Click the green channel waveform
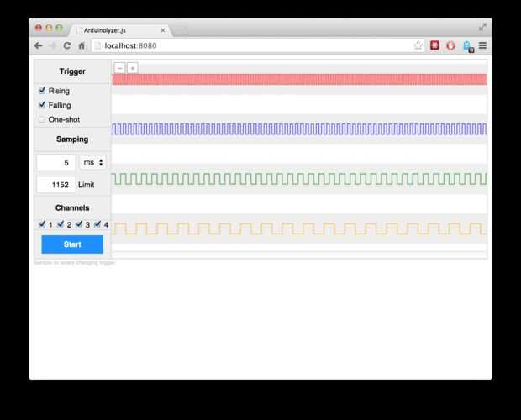Screen dimensions: 521x420 299,179
